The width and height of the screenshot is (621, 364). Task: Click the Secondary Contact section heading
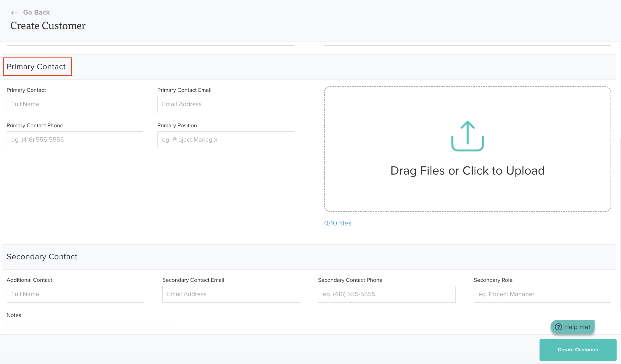pyautogui.click(x=42, y=257)
